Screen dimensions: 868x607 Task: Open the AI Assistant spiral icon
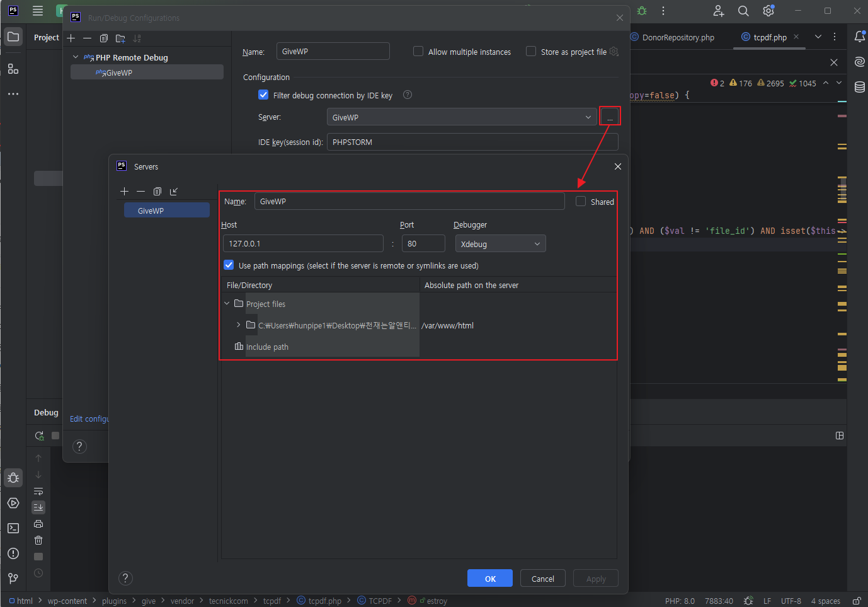[860, 62]
